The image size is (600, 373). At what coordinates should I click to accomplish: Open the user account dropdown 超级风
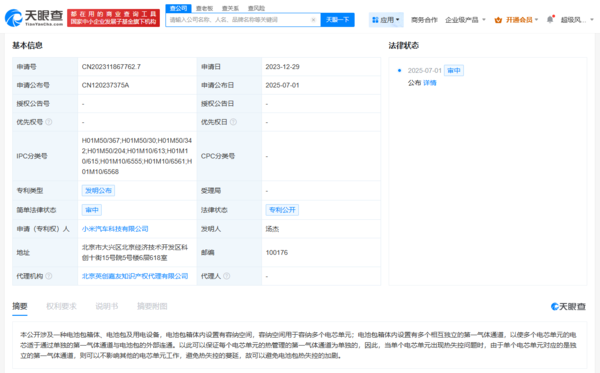pyautogui.click(x=577, y=20)
